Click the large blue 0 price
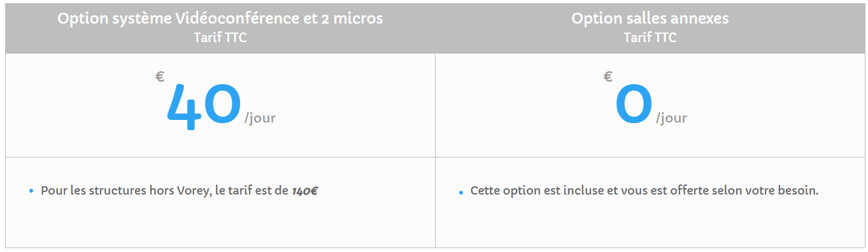868x252 pixels. (x=634, y=105)
